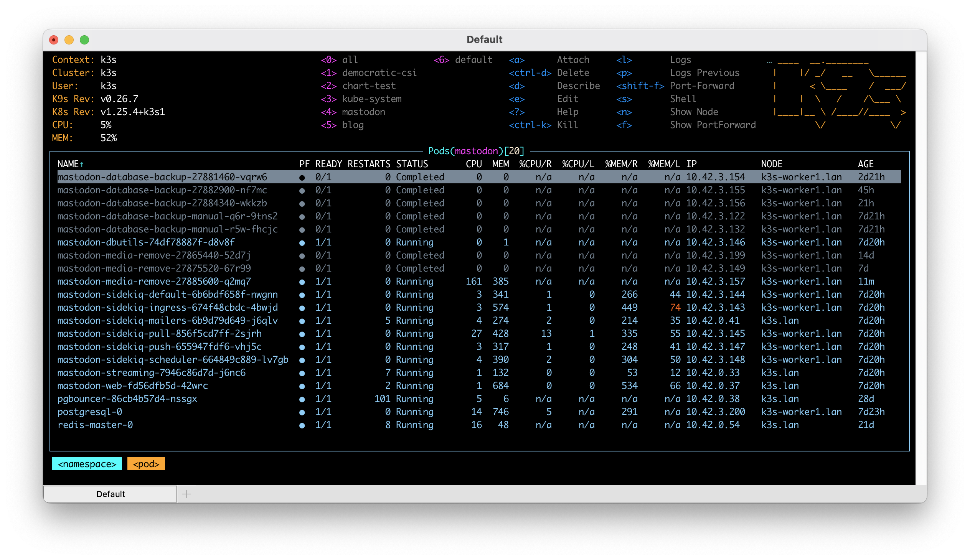Select pod mastodon-database-backup-manual-q6r-9tns2

[x=478, y=216]
